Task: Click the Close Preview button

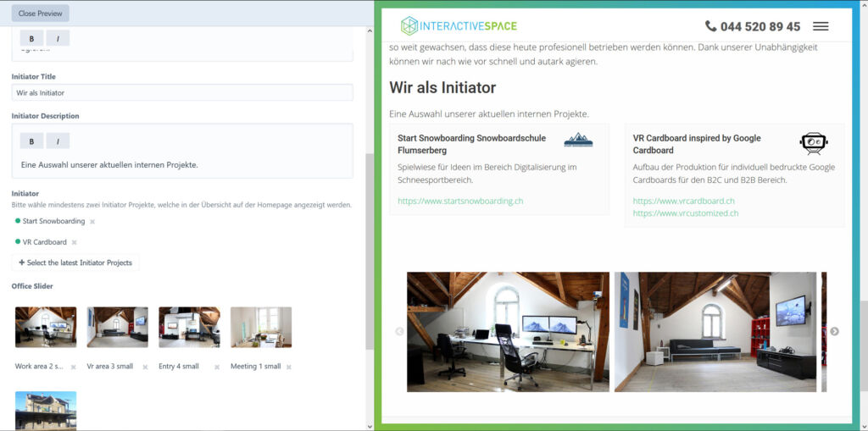Action: (41, 14)
